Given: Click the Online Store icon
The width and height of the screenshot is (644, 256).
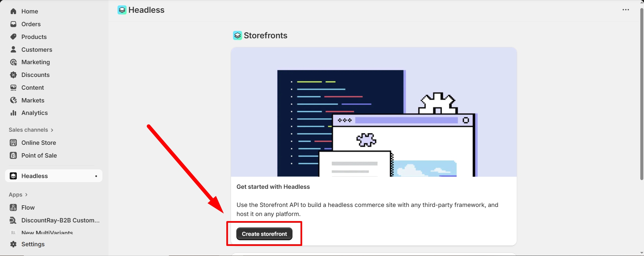Looking at the screenshot, I should coord(13,143).
